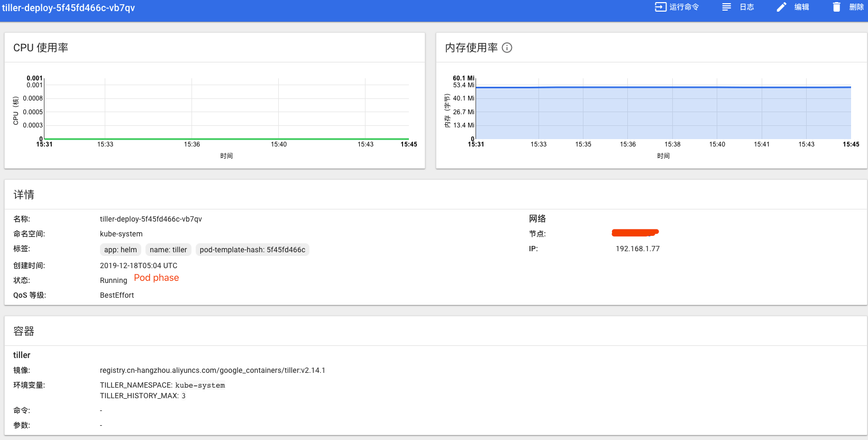Click the 15:38 tick on memory chart
Viewport: 868px width, 440px height.
click(672, 144)
